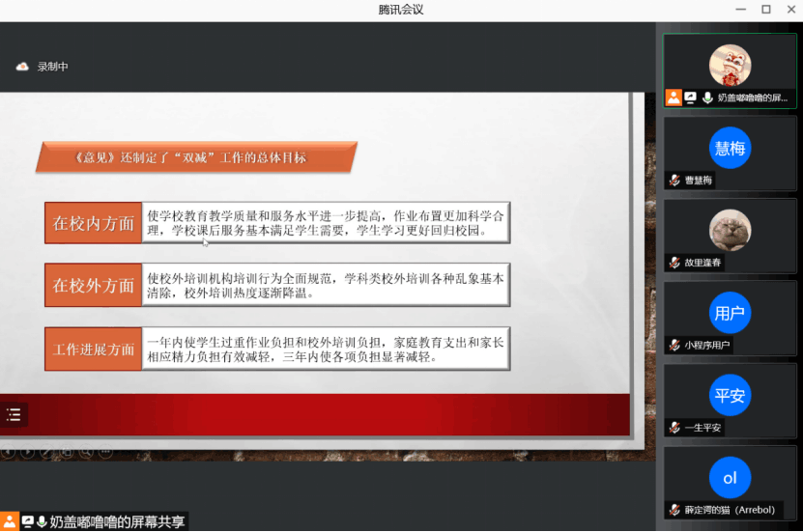Click the green microphone icon on presenter tile
803x532 pixels.
pos(707,98)
